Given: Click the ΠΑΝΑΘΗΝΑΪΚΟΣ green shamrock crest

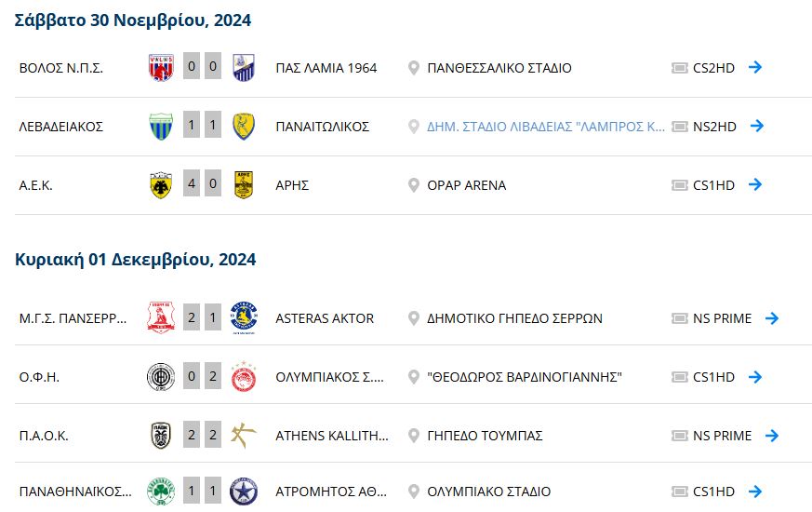Looking at the screenshot, I should [x=161, y=492].
